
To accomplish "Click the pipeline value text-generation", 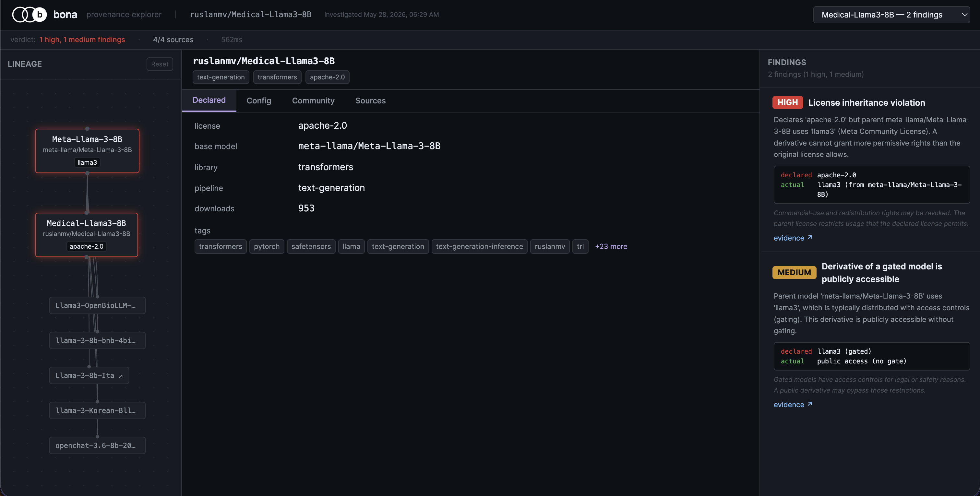I will tap(331, 188).
